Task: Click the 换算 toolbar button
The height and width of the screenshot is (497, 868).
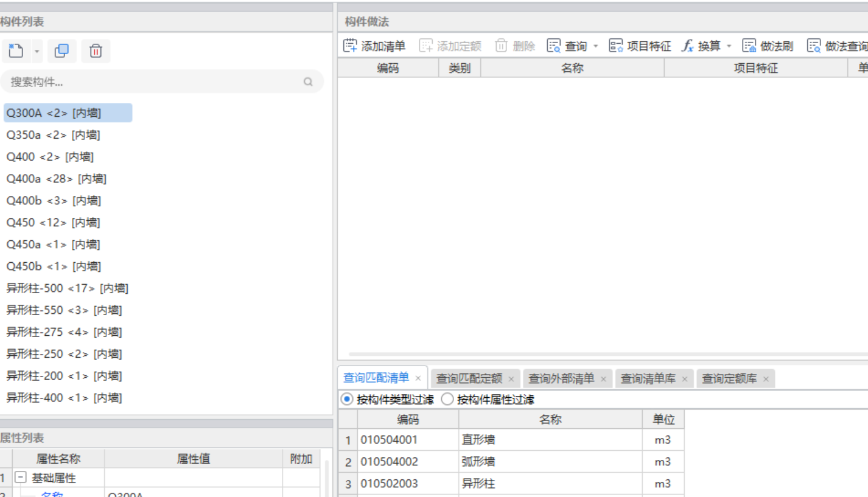Action: (x=701, y=46)
